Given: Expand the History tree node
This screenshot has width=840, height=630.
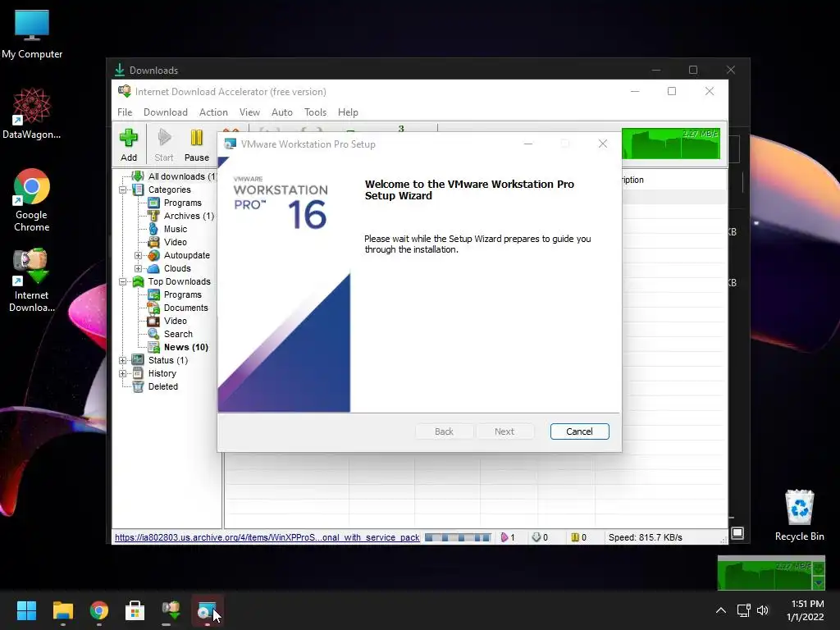Looking at the screenshot, I should [123, 373].
